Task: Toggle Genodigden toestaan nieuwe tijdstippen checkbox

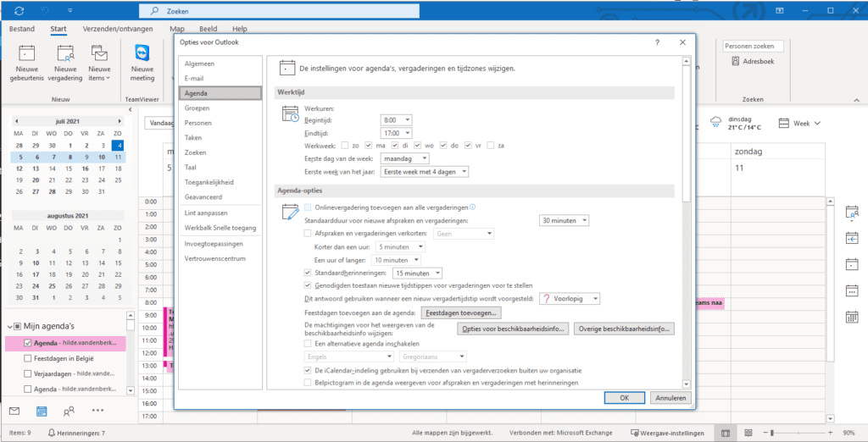Action: [x=308, y=285]
